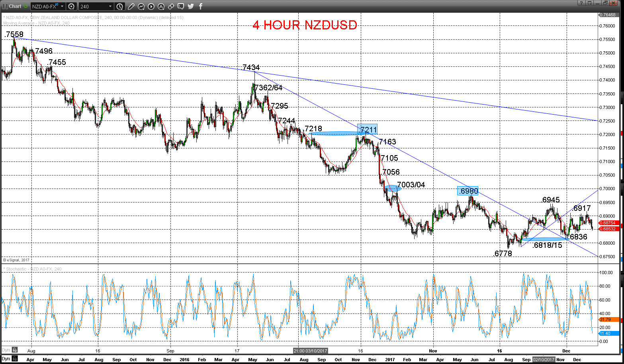Select the '4 HOUR NZDUSD' title text
This screenshot has width=624, height=364.
click(x=305, y=25)
